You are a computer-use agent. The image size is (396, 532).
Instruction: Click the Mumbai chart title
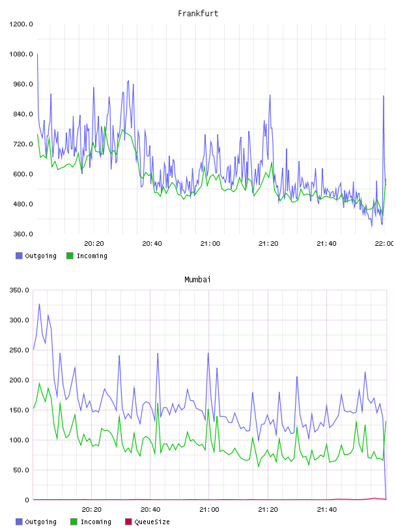click(x=197, y=280)
